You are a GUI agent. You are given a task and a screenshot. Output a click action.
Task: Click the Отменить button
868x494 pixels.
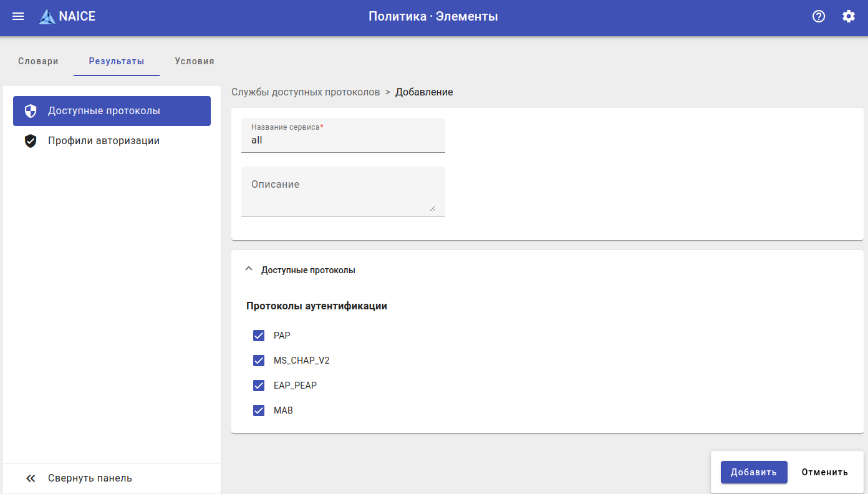tap(824, 472)
